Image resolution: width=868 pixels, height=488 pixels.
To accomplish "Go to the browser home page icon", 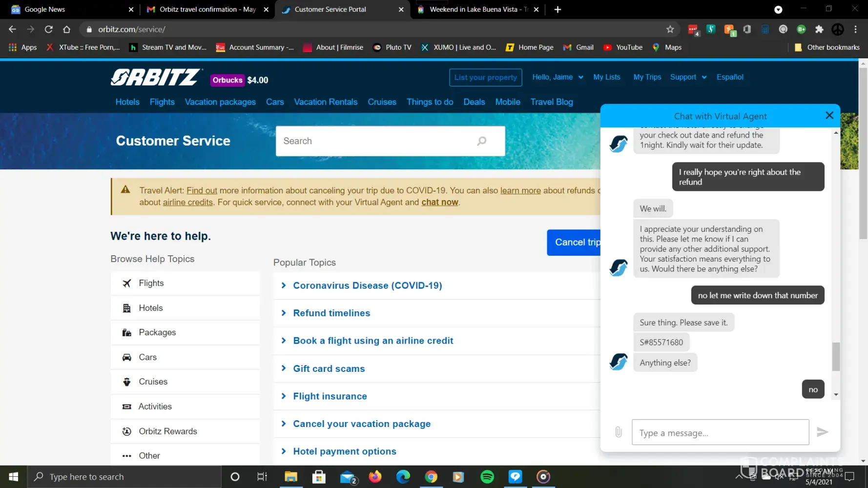I will (67, 29).
